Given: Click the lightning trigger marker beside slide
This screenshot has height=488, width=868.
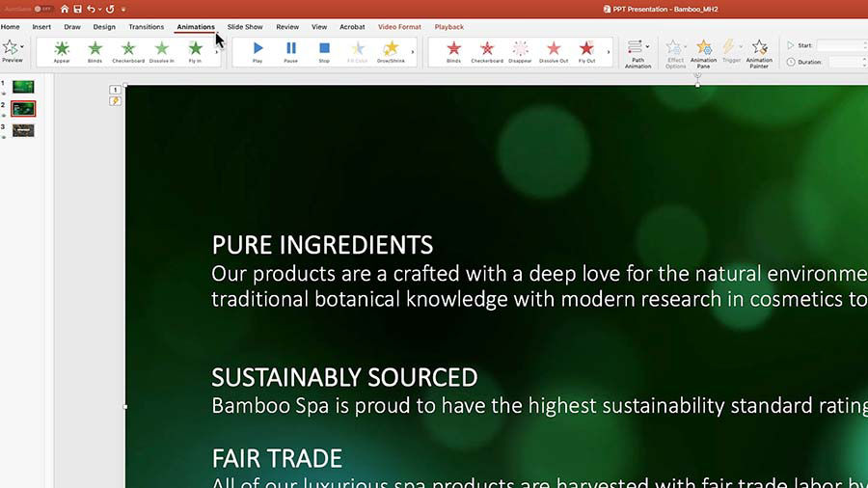Looking at the screenshot, I should pyautogui.click(x=115, y=101).
